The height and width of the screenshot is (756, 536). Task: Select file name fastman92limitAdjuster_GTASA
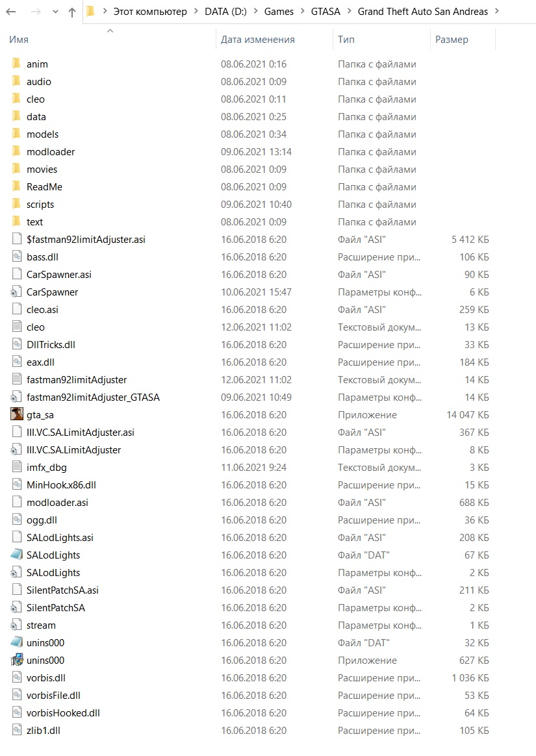pyautogui.click(x=93, y=397)
